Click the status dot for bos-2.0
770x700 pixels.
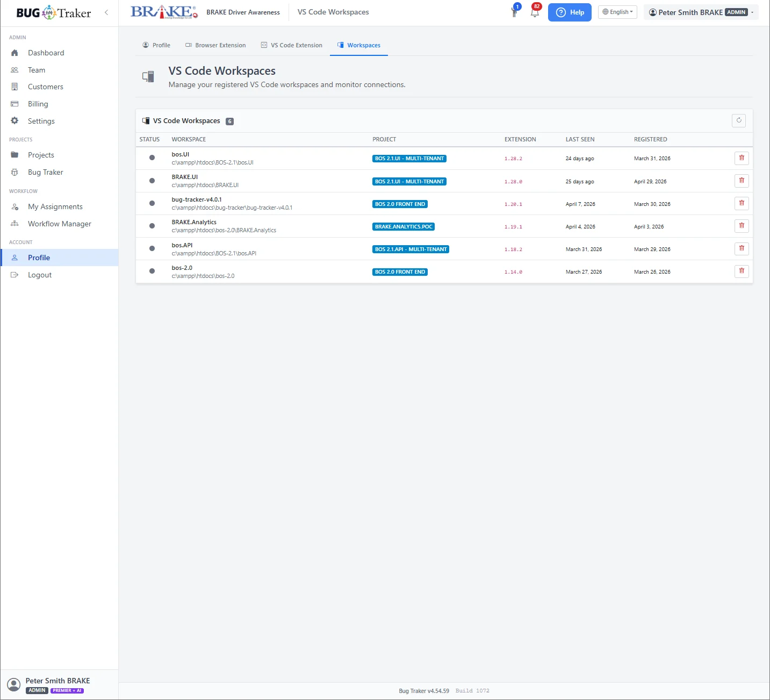tap(152, 271)
